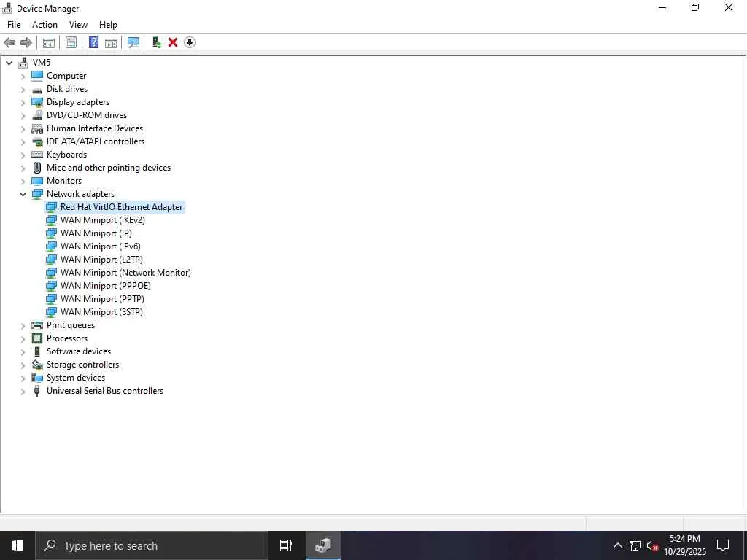Expand the System devices category
Screen dimensions: 747x560
pyautogui.click(x=23, y=378)
